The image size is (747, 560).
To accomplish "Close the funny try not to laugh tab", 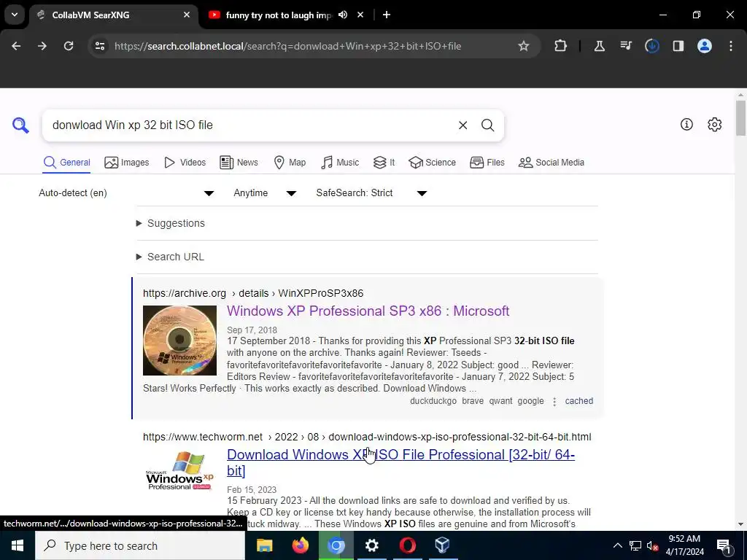I will point(360,15).
